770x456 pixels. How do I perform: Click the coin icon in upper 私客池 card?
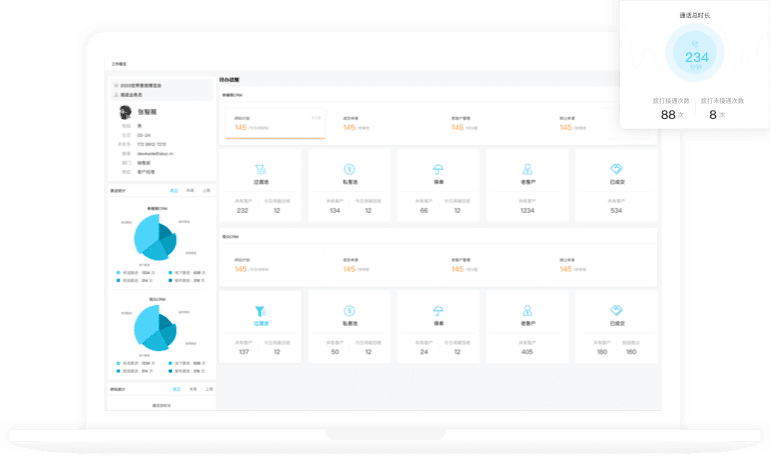[349, 170]
